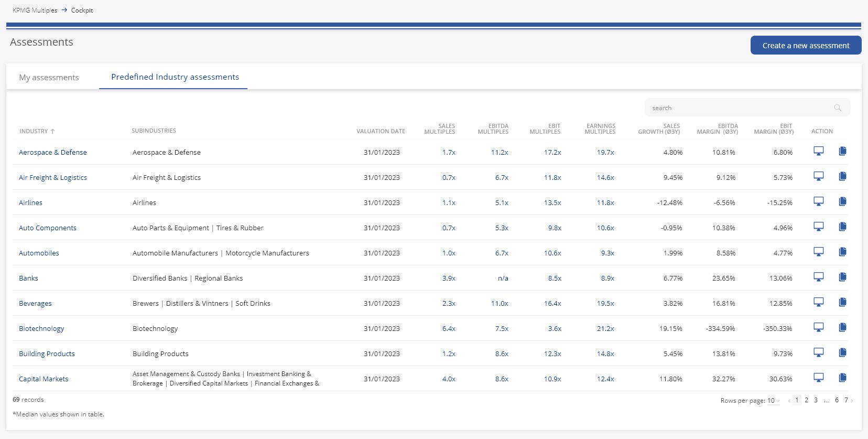Viewport: 868px width, 439px height.
Task: Open the Rows per page dropdown
Action: coord(773,401)
